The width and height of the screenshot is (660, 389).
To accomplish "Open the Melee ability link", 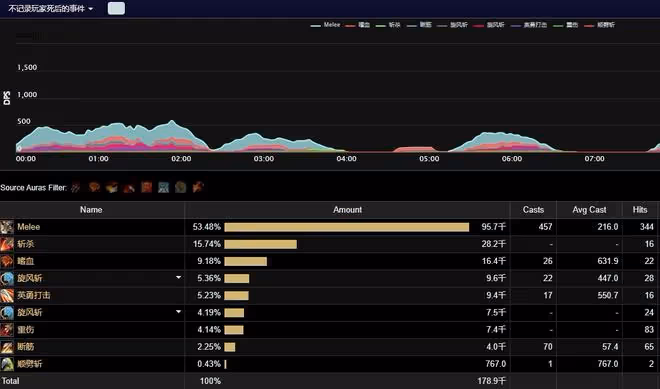I will coord(29,227).
